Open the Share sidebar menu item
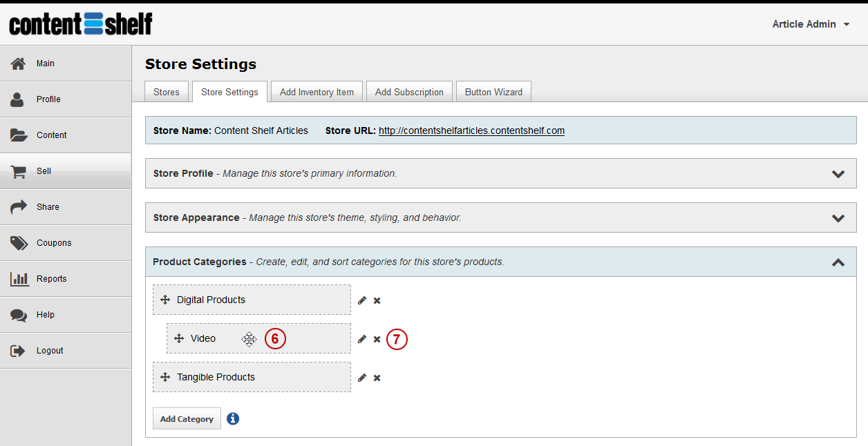The height and width of the screenshot is (446, 868). [x=66, y=207]
